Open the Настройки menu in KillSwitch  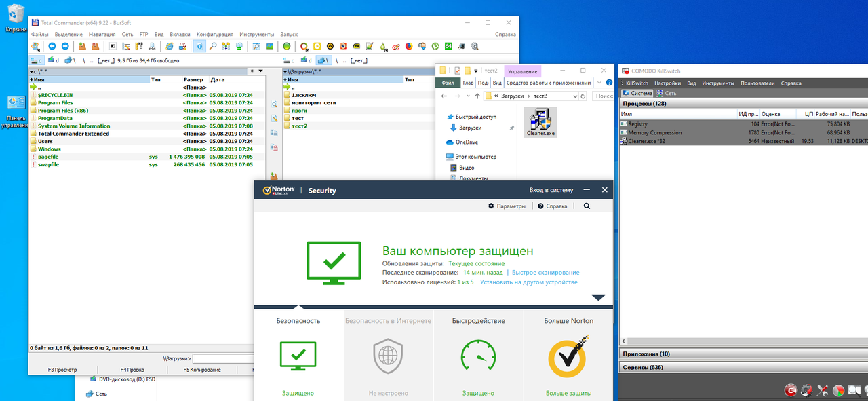coord(667,83)
